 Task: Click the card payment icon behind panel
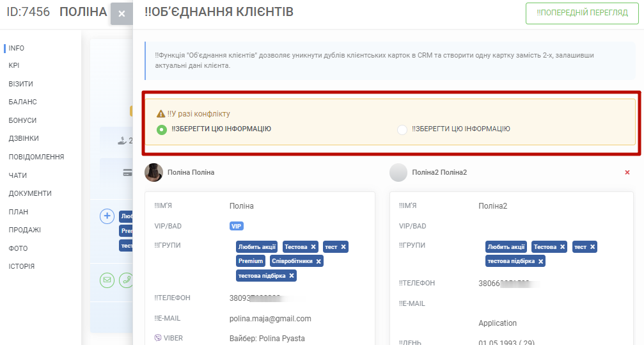click(x=128, y=173)
